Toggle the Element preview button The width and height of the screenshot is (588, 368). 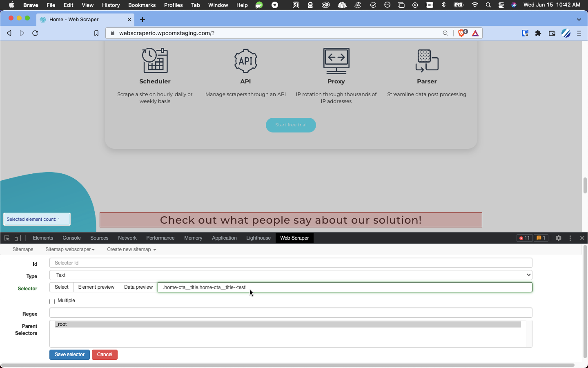(x=96, y=287)
